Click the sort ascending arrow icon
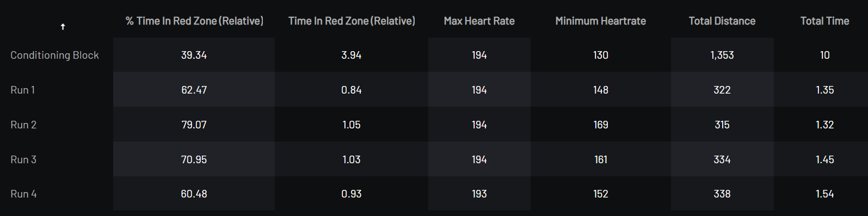Screen dimensions: 868x216 pyautogui.click(x=63, y=27)
